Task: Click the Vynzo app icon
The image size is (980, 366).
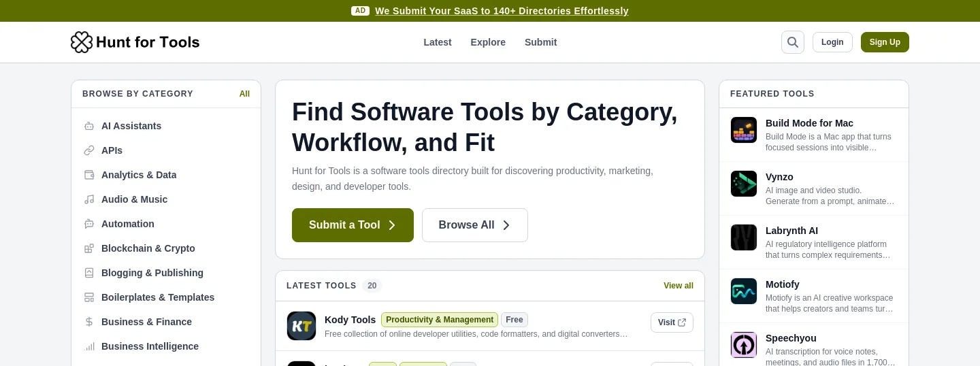Action: (744, 184)
